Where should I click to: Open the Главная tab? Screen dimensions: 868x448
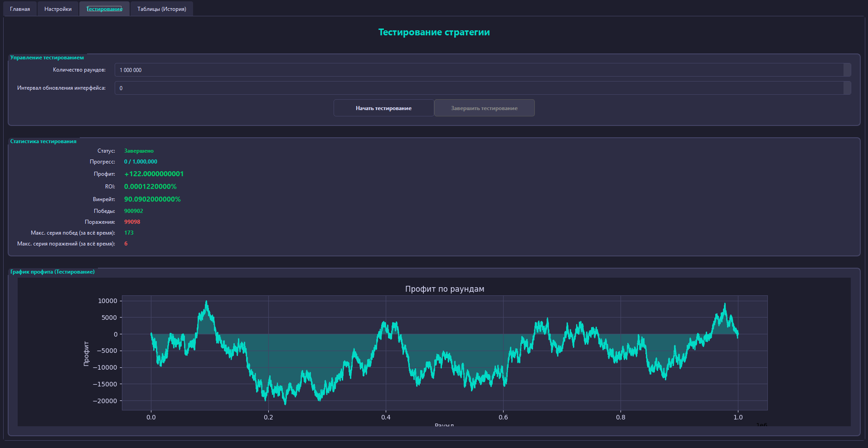(x=20, y=9)
